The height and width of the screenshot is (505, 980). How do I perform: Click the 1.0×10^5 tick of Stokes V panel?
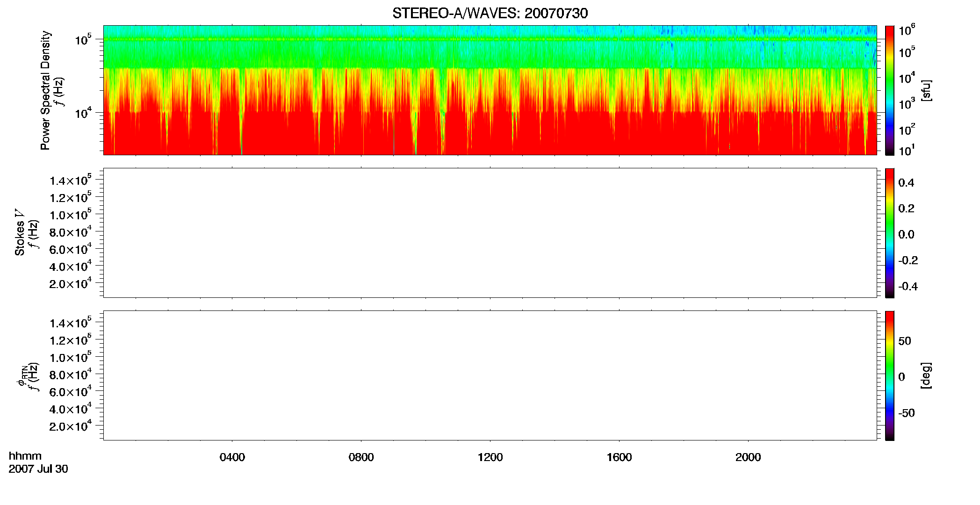71,215
